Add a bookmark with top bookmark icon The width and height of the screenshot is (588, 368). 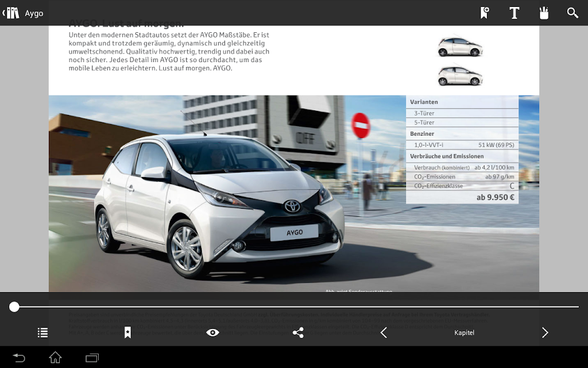click(485, 13)
